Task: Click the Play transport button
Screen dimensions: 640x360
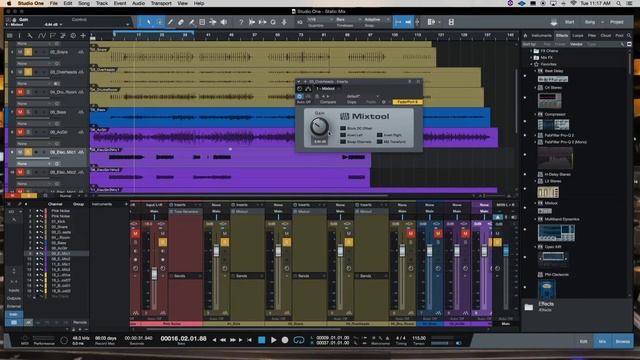Action: click(273, 340)
